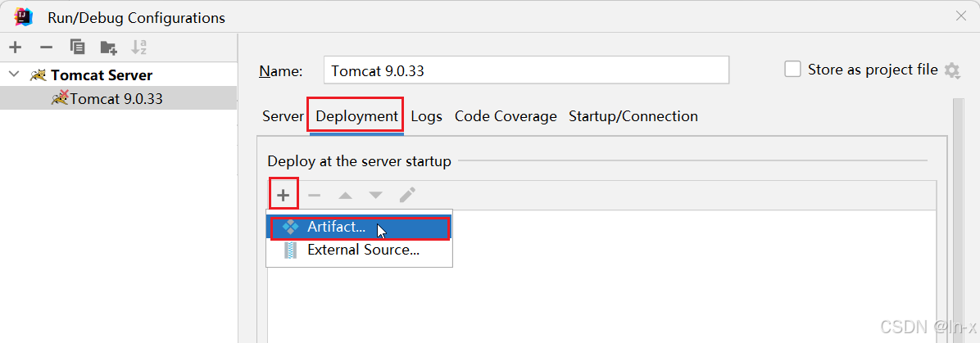
Task: Select the Tomcat Server group
Action: [x=102, y=75]
